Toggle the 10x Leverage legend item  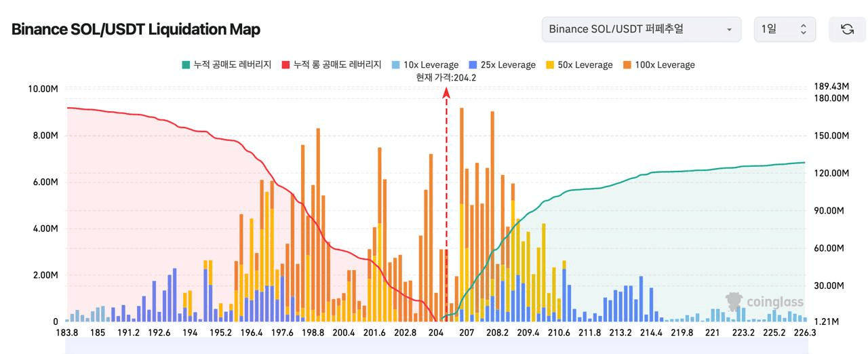pos(425,65)
